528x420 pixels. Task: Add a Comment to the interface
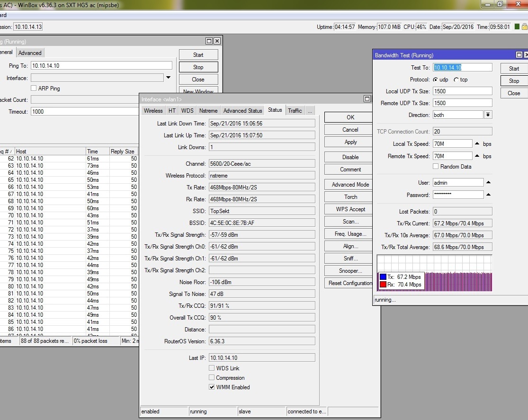click(x=349, y=170)
